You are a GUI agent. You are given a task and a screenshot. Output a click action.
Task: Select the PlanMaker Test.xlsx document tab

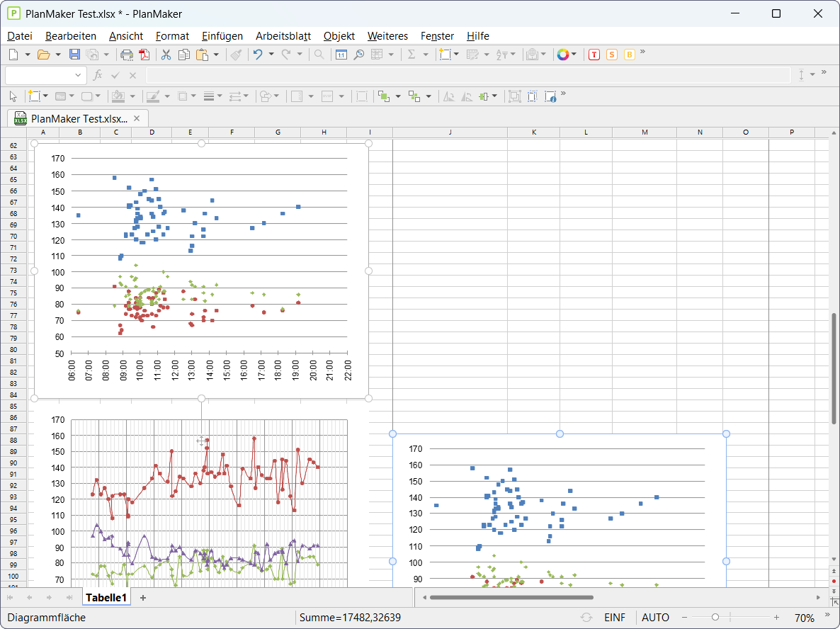[79, 119]
